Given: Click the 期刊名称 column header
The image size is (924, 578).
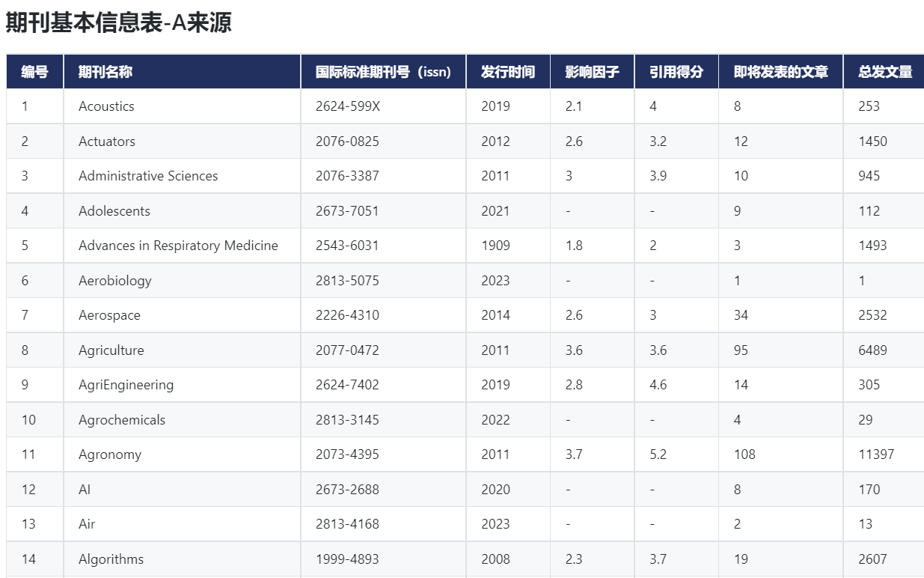Looking at the screenshot, I should point(182,72).
